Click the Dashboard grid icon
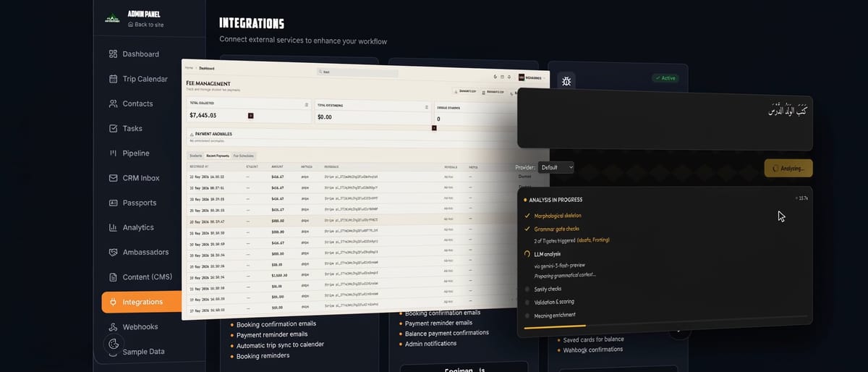868x372 pixels. [113, 54]
